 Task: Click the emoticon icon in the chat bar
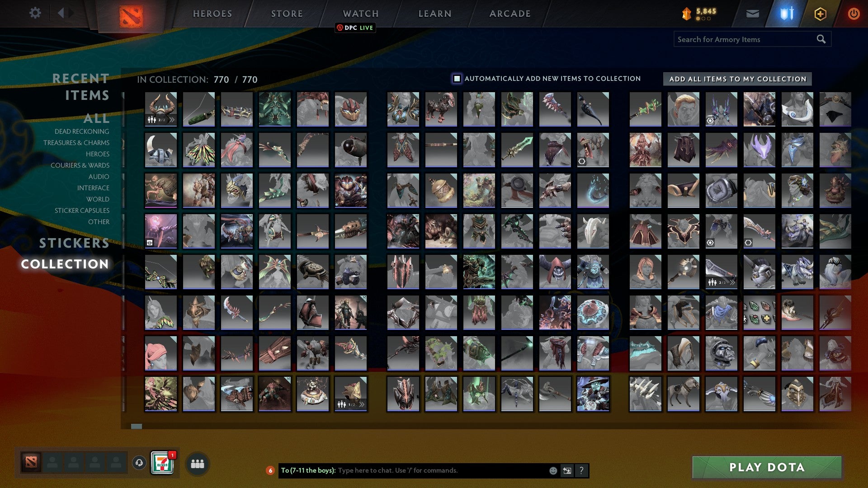552,470
